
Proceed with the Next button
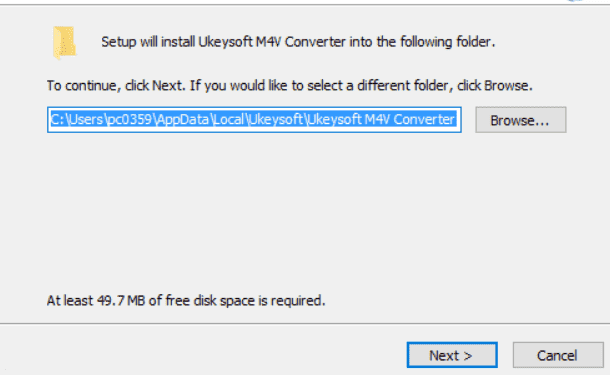pyautogui.click(x=452, y=355)
